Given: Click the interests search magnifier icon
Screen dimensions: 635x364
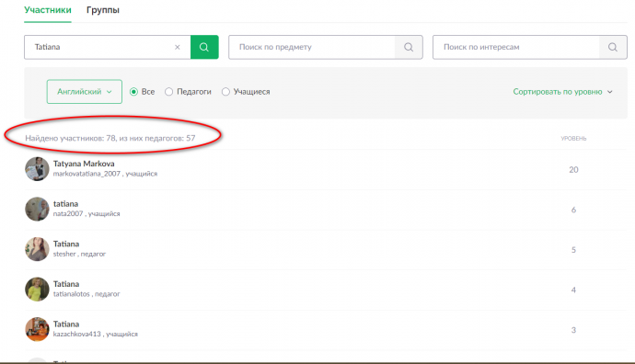Looking at the screenshot, I should pos(613,47).
